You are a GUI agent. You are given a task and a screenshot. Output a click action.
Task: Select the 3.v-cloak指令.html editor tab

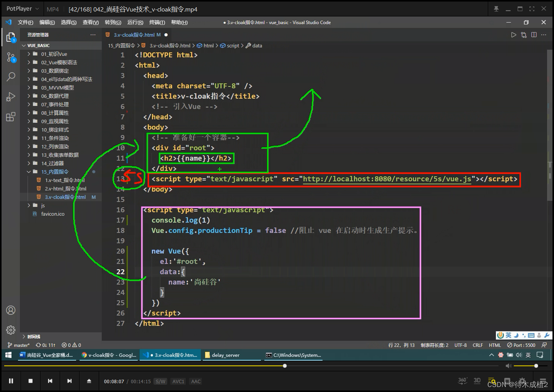coord(137,35)
